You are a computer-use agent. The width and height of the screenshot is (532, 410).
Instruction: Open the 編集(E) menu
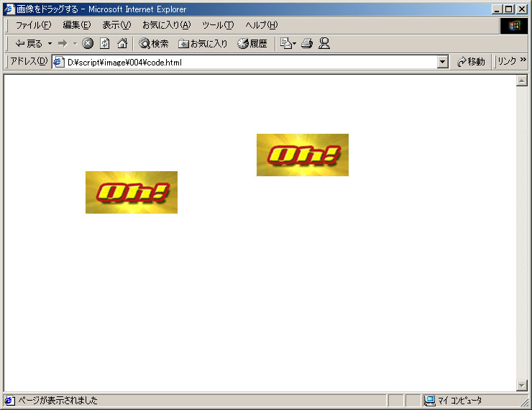point(77,25)
